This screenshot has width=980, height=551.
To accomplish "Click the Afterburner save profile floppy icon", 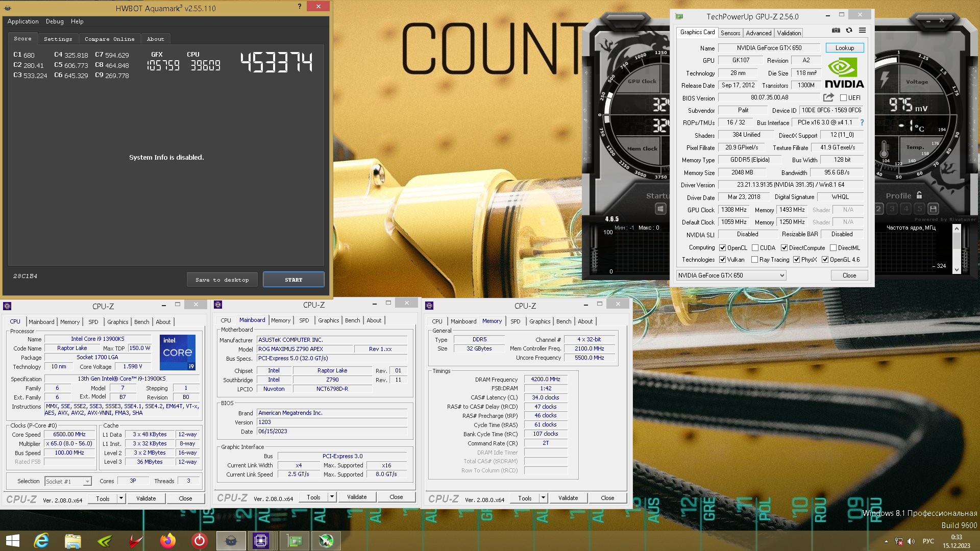I will pyautogui.click(x=933, y=209).
